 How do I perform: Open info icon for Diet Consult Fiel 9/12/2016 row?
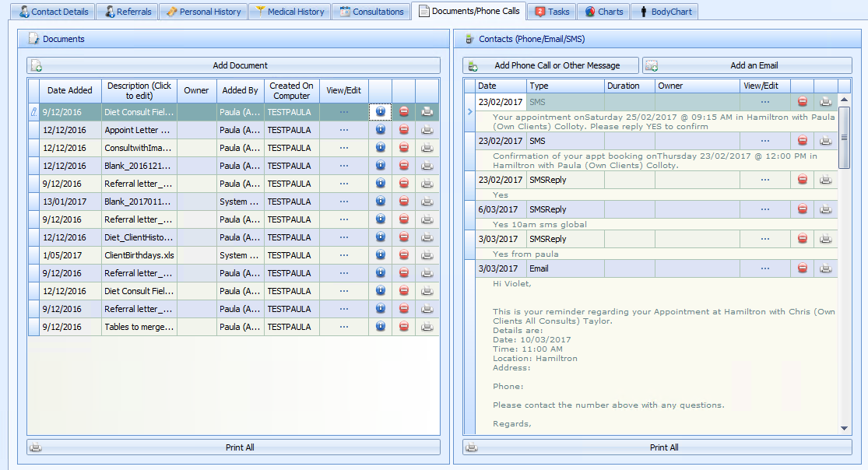[x=381, y=112]
